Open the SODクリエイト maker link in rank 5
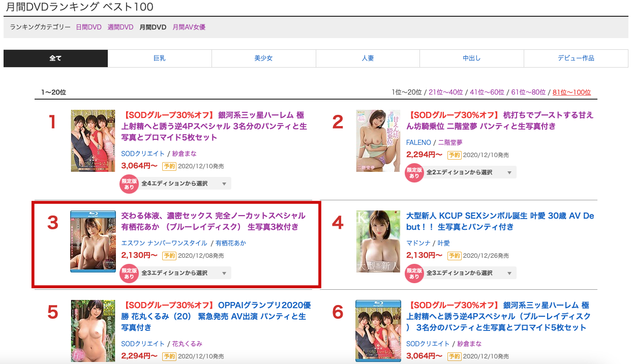 [143, 344]
